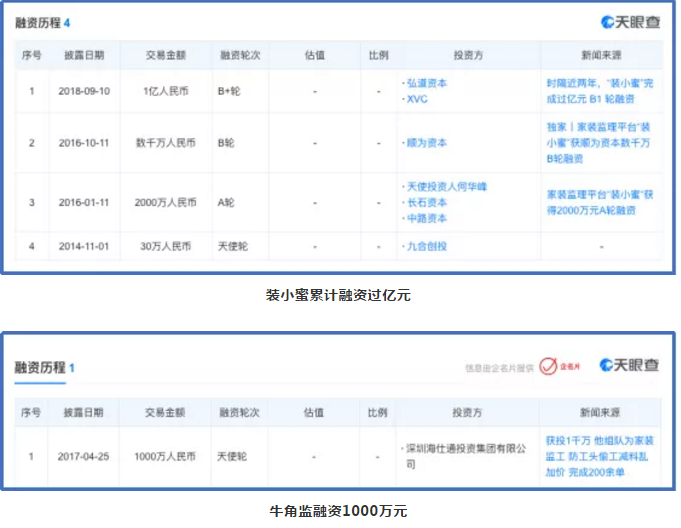Click the amount cell 数千万人民币
681x528 pixels.
[x=165, y=143]
